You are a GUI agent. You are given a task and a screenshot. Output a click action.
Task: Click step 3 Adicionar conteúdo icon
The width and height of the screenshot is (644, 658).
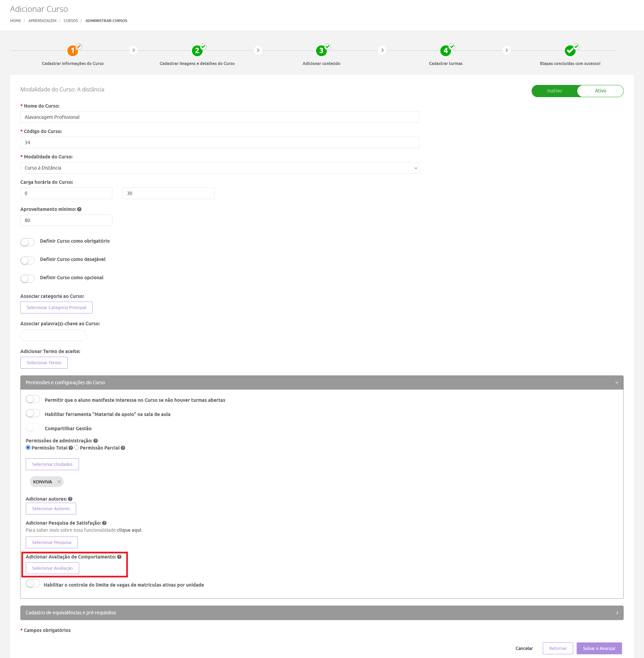[x=321, y=51]
